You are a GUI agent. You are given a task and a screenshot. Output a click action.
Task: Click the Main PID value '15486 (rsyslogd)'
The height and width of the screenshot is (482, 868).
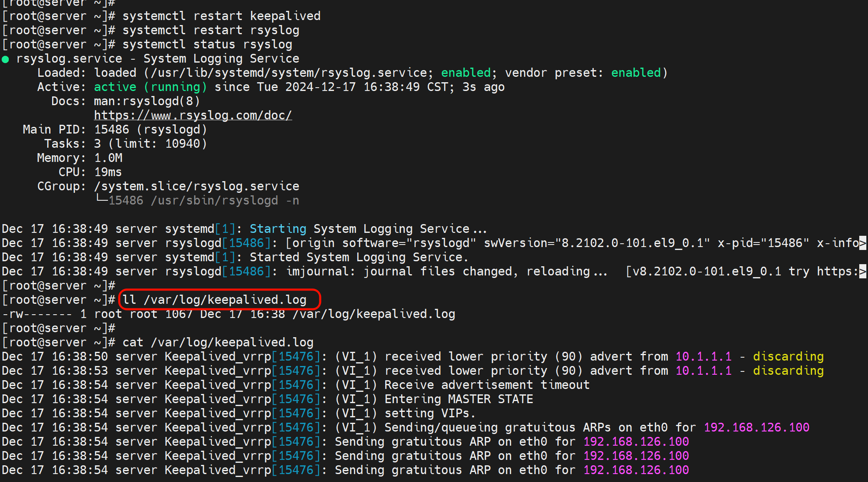tap(151, 129)
